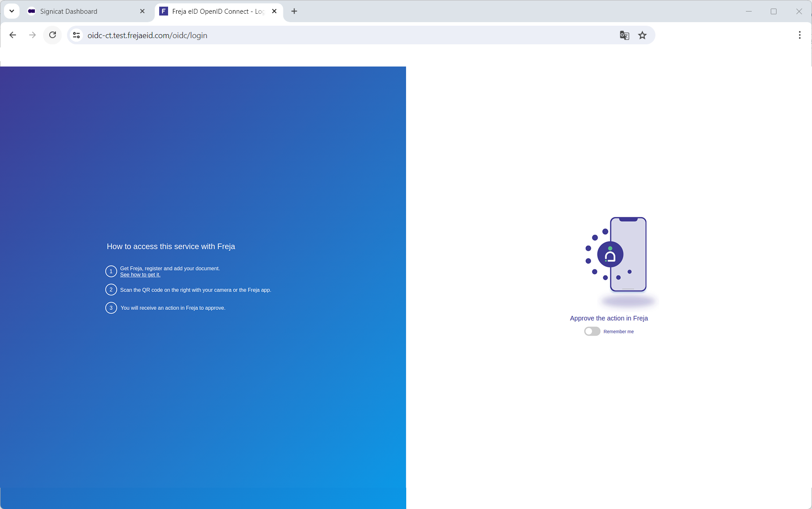812x509 pixels.
Task: Click 'How to access this service with Freja' heading
Action: (171, 247)
